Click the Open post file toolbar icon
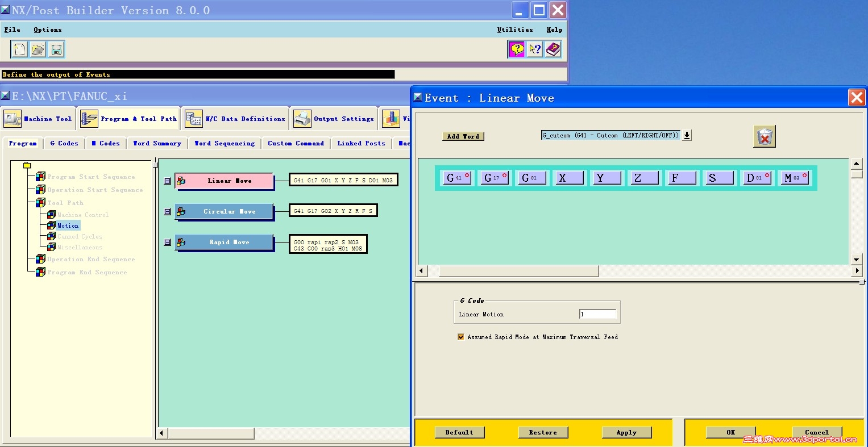The image size is (868, 447). tap(38, 49)
